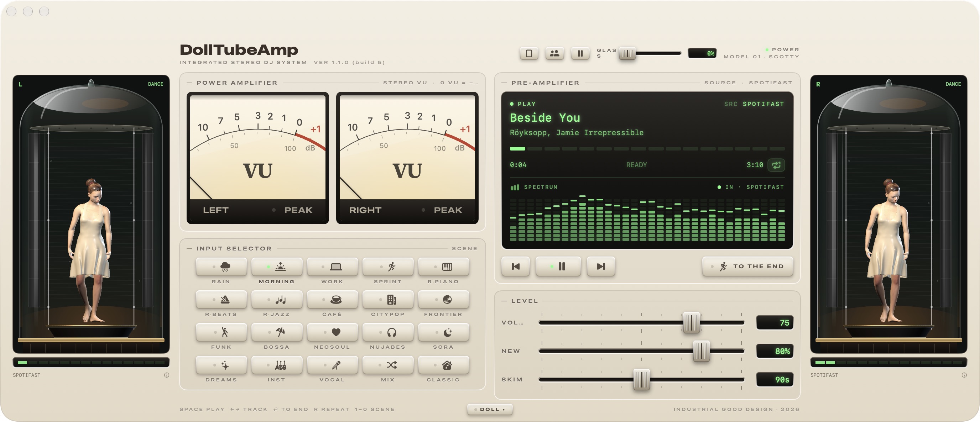Image resolution: width=980 pixels, height=422 pixels.
Task: Click the track progress bar in the display
Action: [x=647, y=149]
